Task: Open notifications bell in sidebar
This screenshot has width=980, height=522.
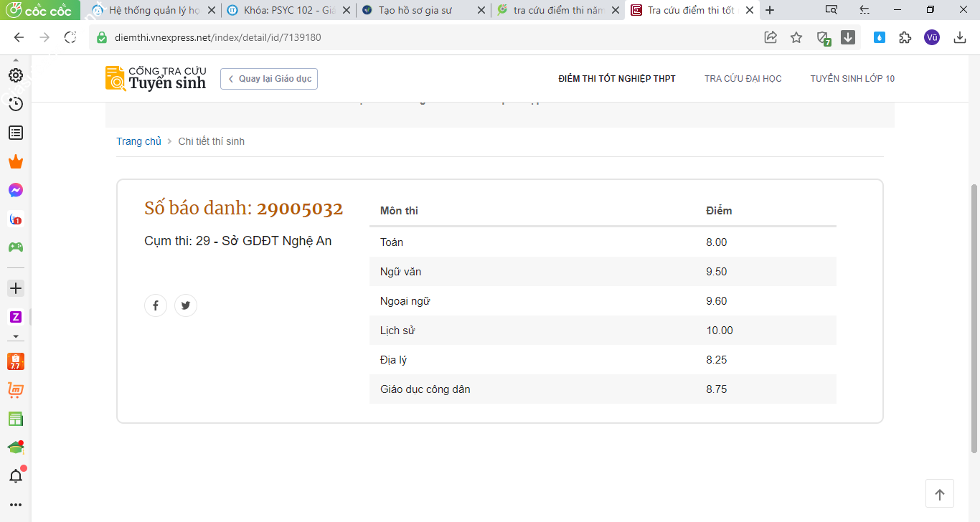Action: pos(15,475)
